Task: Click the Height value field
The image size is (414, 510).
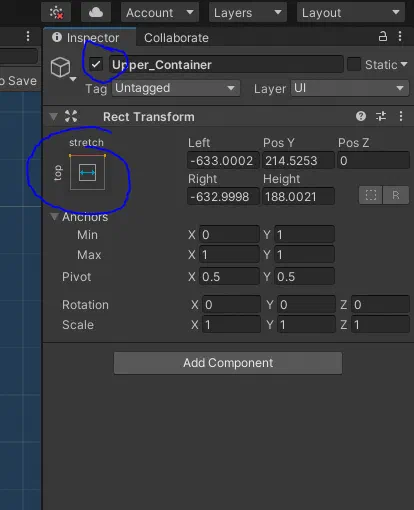Action: click(x=298, y=197)
